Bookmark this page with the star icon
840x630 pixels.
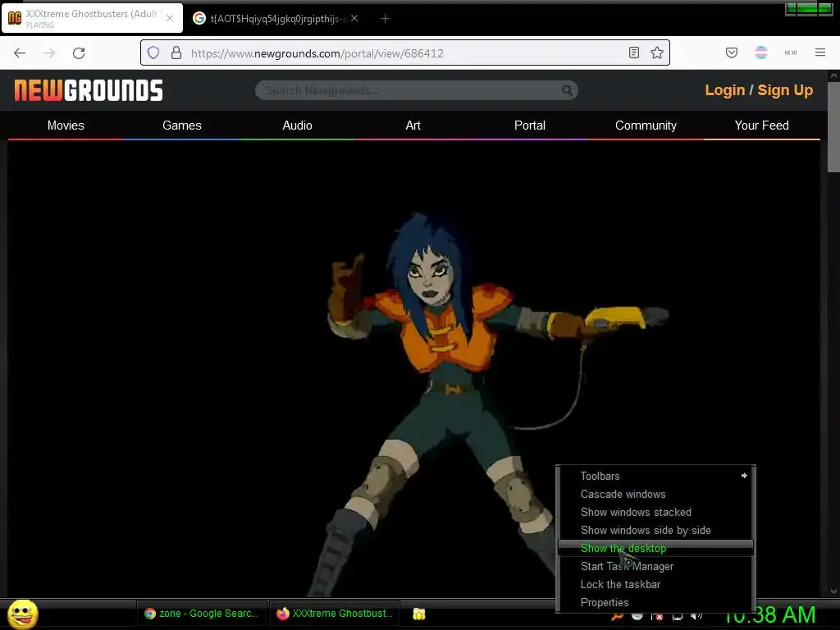point(657,52)
